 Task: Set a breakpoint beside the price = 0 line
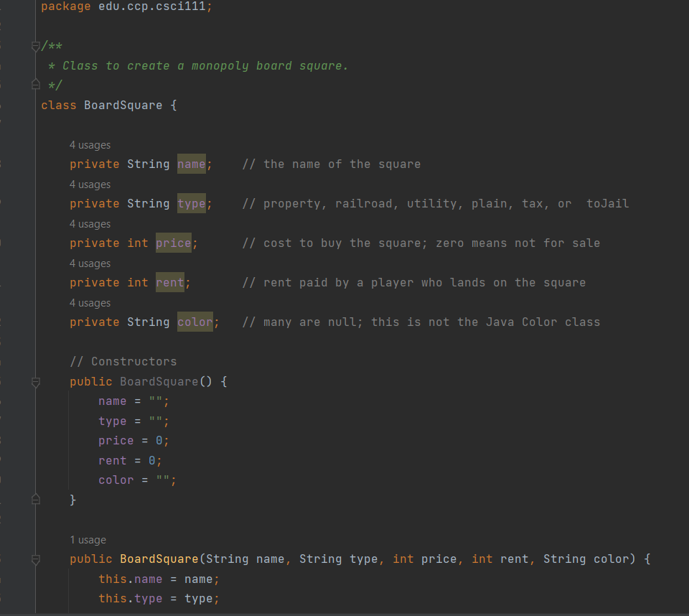point(17,440)
